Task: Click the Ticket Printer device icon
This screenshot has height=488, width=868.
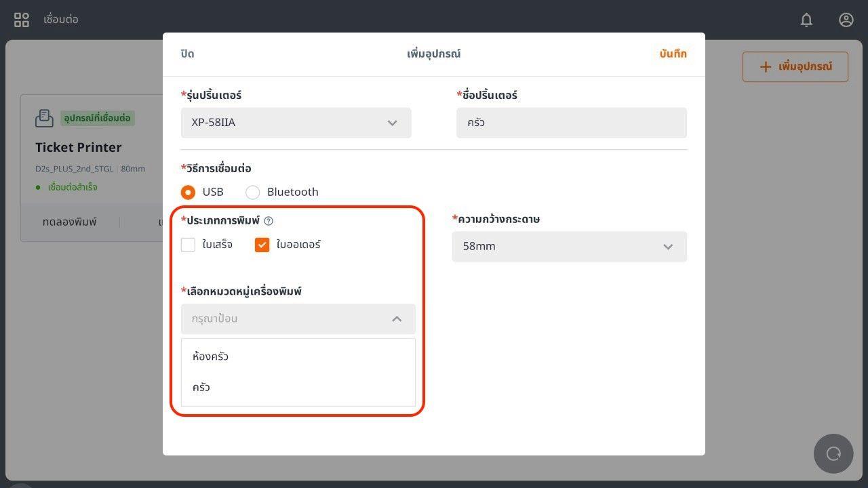Action: point(44,118)
